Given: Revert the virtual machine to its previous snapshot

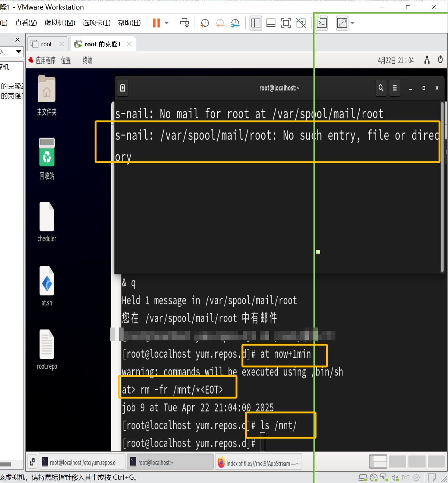Looking at the screenshot, I should point(220,23).
